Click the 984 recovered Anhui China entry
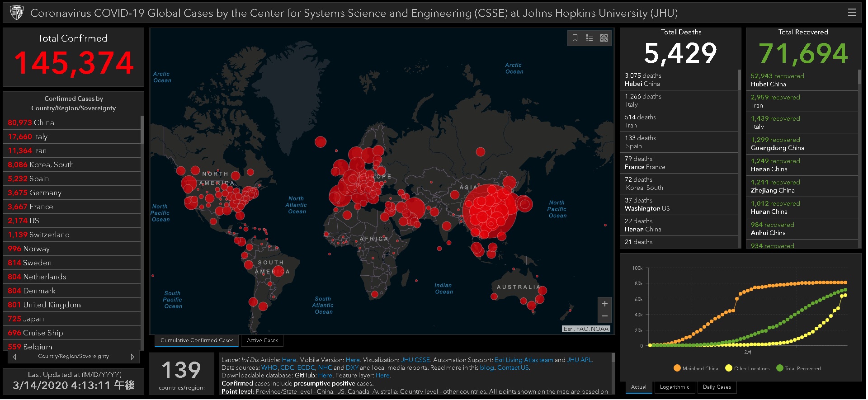 (x=802, y=229)
